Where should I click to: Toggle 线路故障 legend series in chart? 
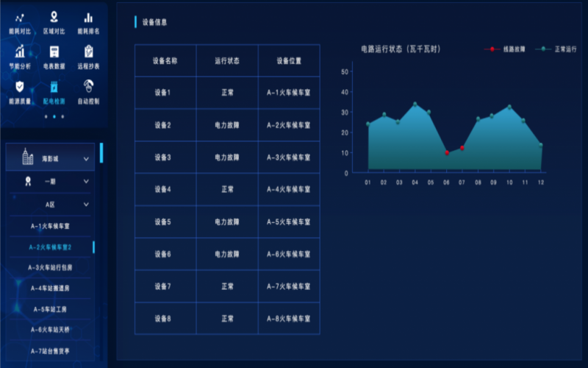pos(507,49)
